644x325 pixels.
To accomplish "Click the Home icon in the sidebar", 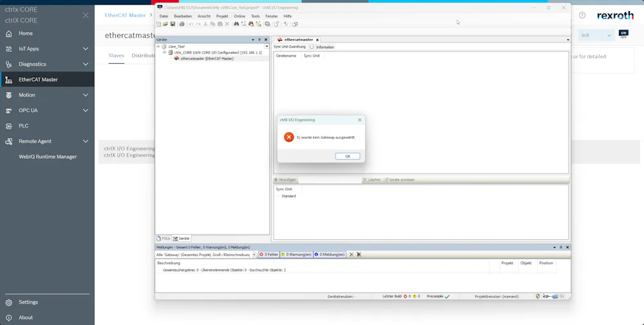I will coord(8,34).
